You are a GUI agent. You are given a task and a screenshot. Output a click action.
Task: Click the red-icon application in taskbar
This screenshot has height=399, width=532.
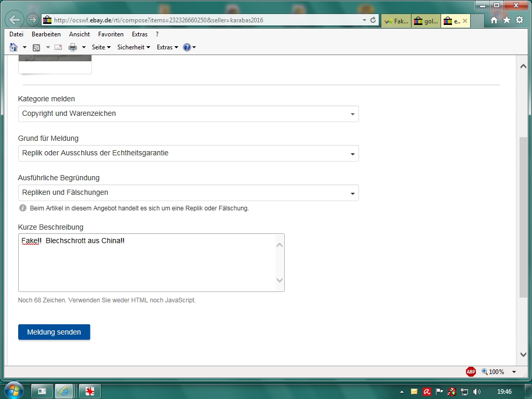[x=90, y=392]
